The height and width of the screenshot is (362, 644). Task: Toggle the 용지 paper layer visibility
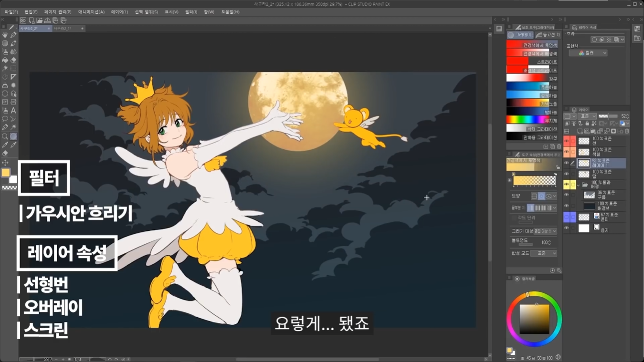567,228
